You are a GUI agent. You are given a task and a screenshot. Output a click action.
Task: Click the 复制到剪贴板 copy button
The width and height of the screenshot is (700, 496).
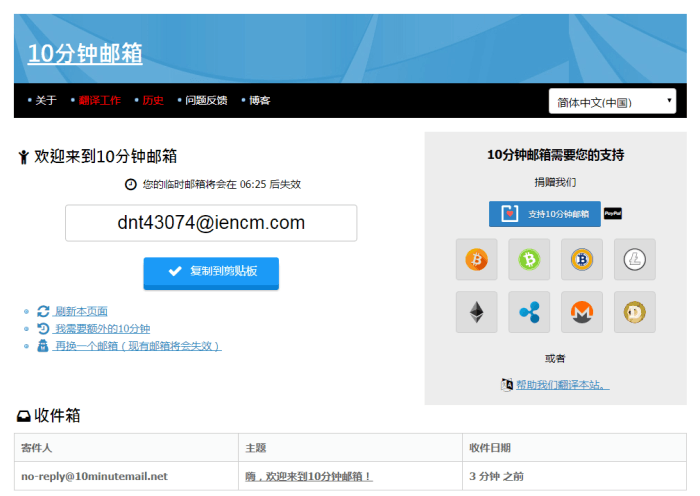click(x=211, y=273)
